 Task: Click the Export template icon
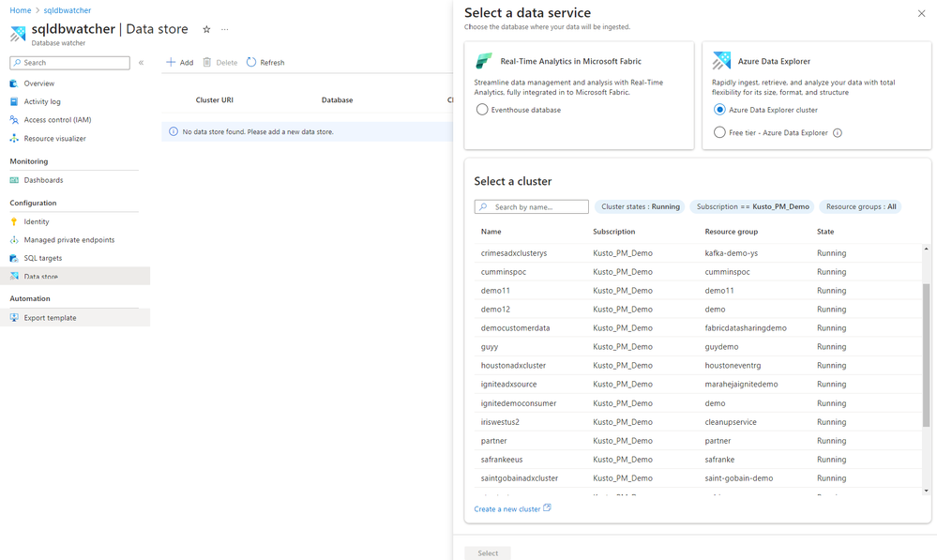pyautogui.click(x=14, y=318)
